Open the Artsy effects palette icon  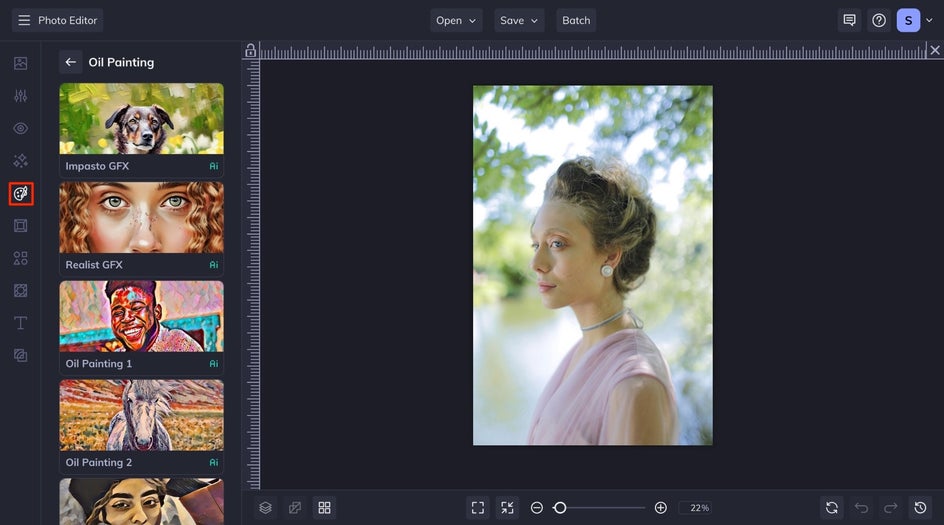click(x=21, y=193)
